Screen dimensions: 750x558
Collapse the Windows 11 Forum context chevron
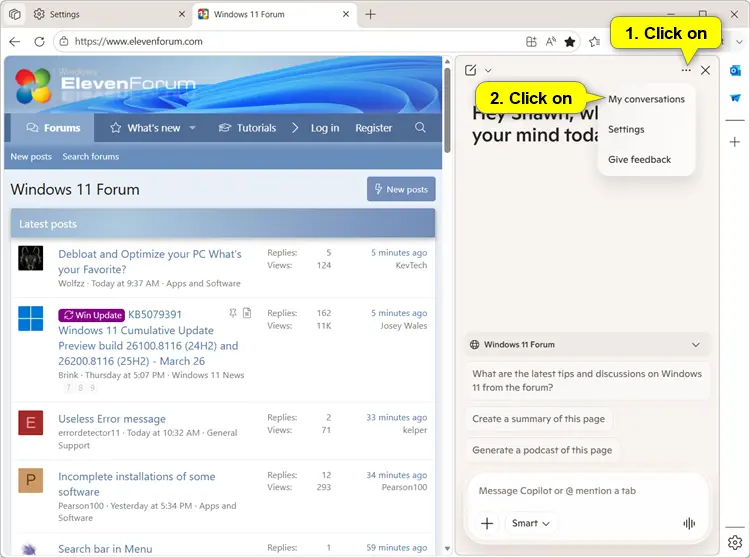(x=696, y=345)
